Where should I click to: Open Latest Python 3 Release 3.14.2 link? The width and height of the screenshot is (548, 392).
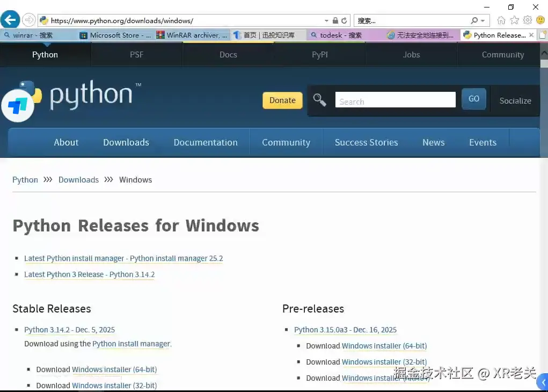[x=90, y=274]
